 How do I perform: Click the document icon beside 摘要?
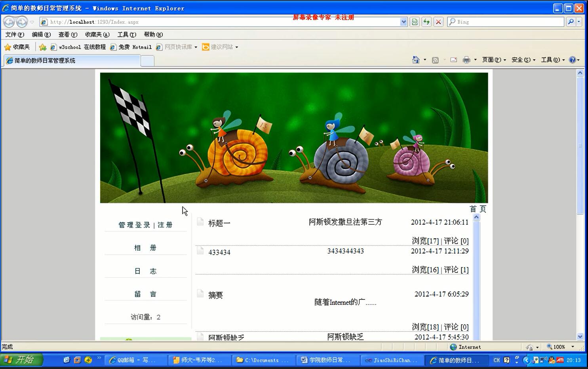click(200, 293)
